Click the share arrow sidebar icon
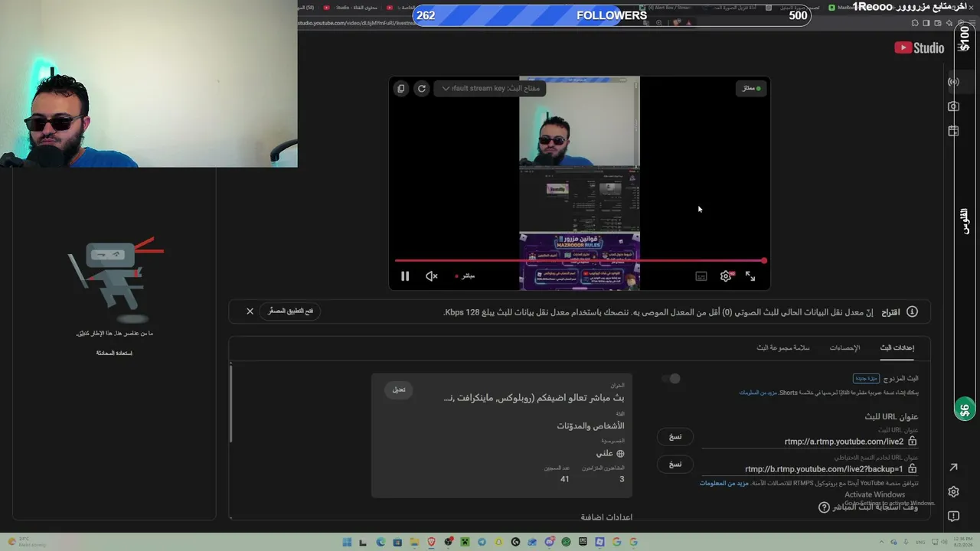 (x=953, y=468)
